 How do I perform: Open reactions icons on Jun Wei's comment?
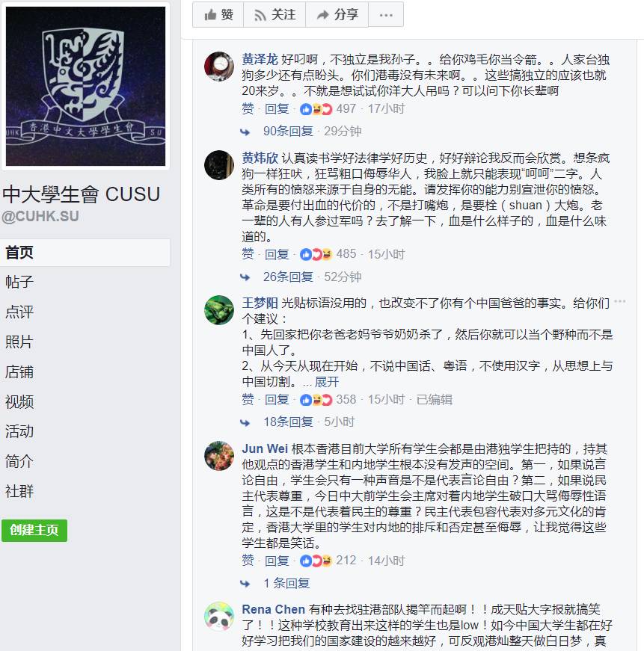pos(316,561)
